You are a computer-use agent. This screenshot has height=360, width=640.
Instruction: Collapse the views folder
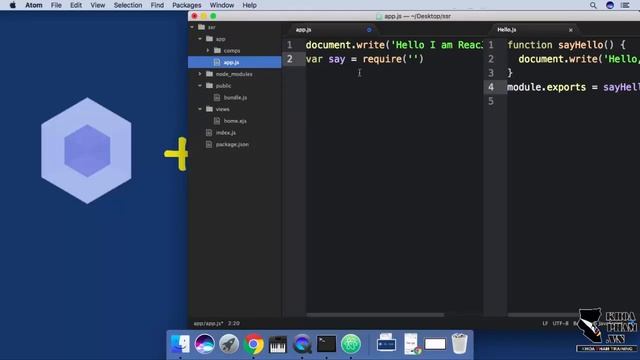coord(200,109)
